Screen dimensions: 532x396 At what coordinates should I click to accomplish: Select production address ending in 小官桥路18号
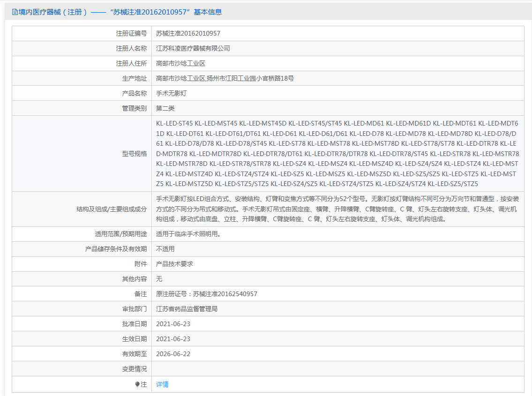click(225, 78)
